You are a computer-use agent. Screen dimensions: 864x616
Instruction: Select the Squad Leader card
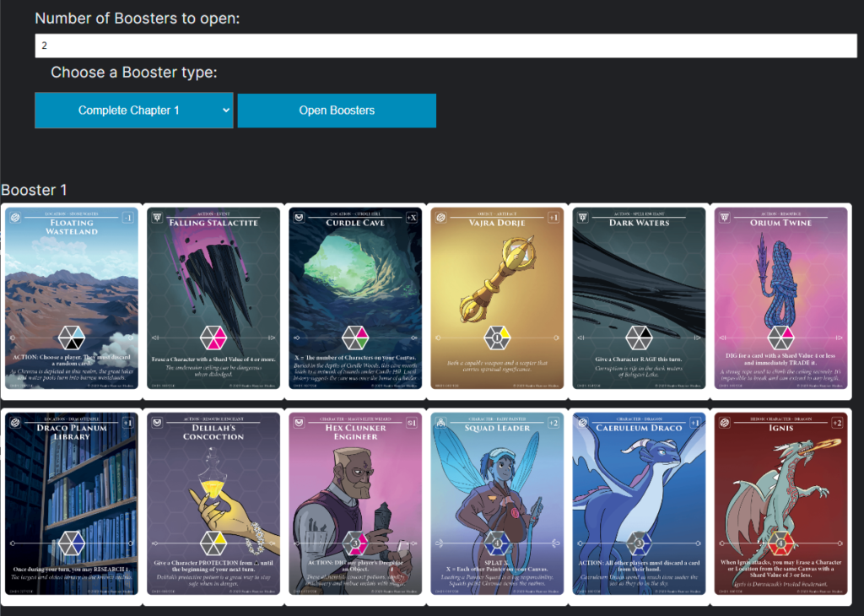point(497,504)
